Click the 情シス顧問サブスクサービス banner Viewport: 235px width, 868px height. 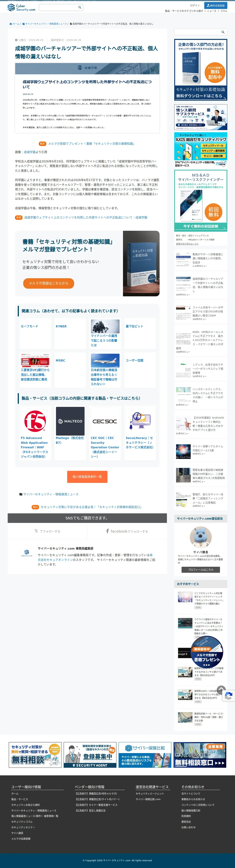(201, 117)
